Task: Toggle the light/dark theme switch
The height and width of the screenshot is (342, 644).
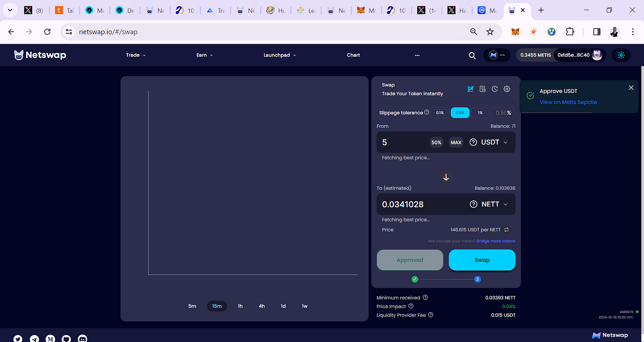Action: [x=621, y=55]
